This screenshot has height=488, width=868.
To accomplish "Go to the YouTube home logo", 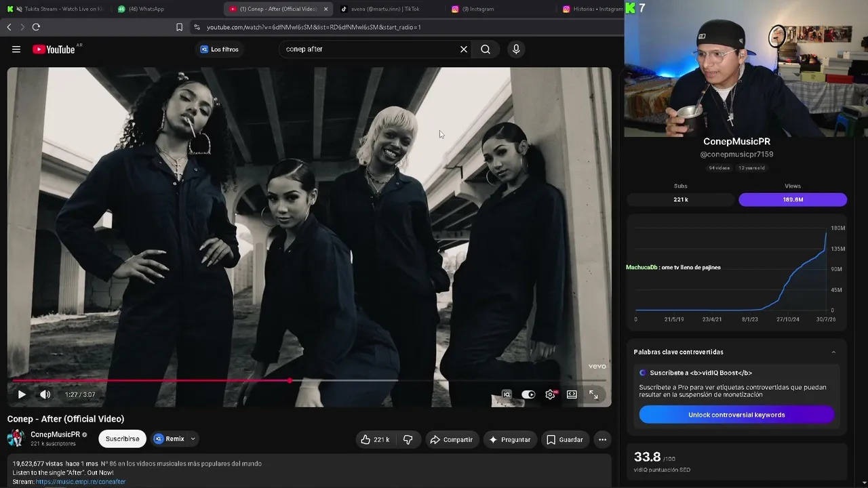I will [54, 49].
